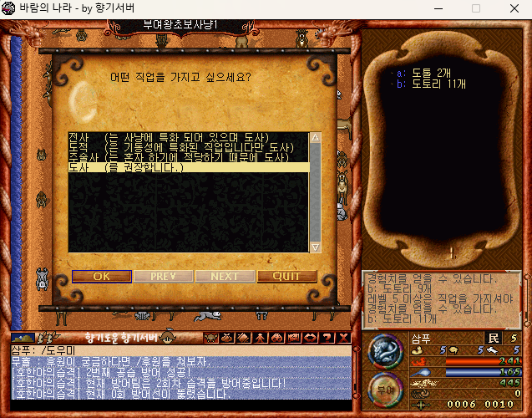Screen dimensions: 532x418
Task: Click inventory item b: 도토리 11개
Action: [x=432, y=84]
